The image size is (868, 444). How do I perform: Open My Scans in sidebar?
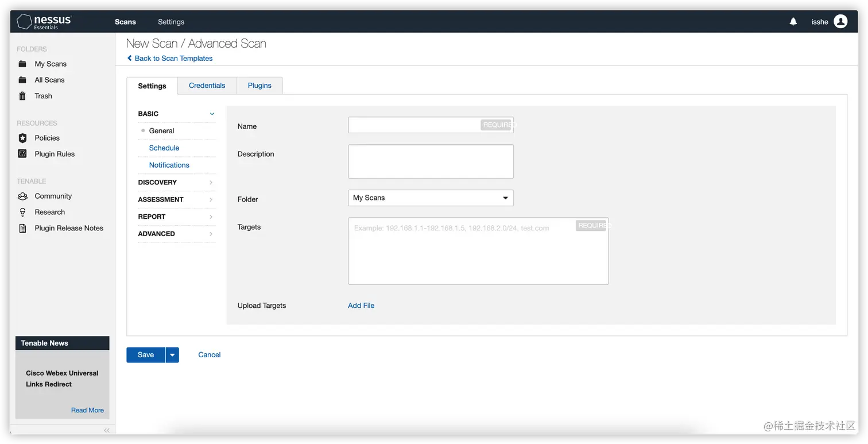[x=51, y=64]
